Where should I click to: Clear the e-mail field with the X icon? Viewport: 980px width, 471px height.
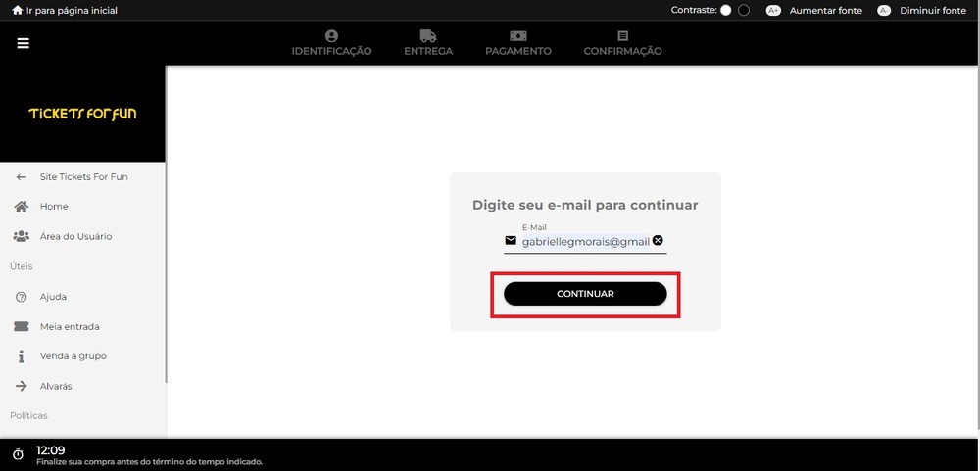pos(658,241)
